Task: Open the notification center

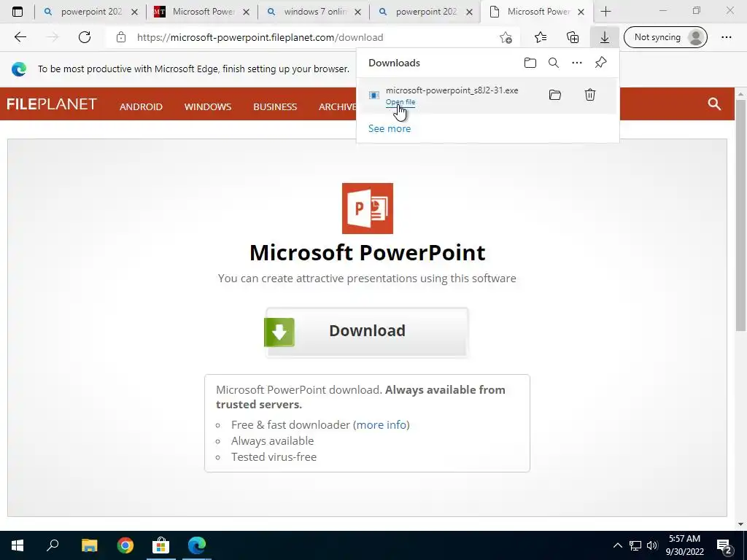Action: [724, 546]
